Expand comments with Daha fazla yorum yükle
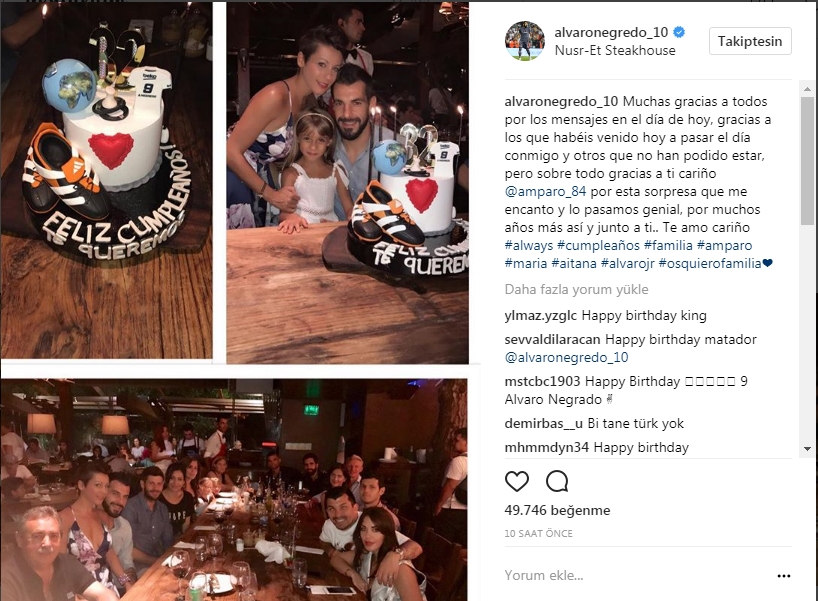This screenshot has width=818, height=601. [576, 290]
